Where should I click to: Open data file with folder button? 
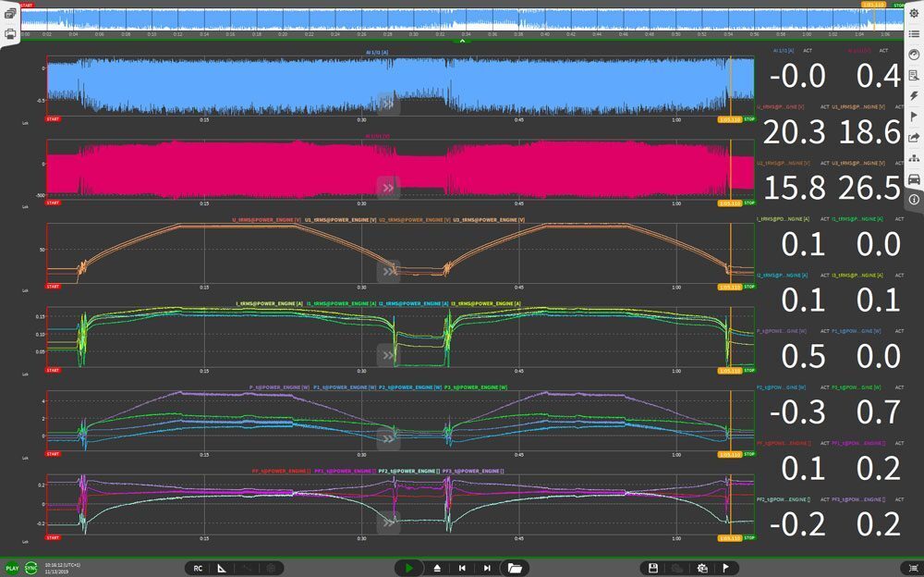[x=515, y=568]
